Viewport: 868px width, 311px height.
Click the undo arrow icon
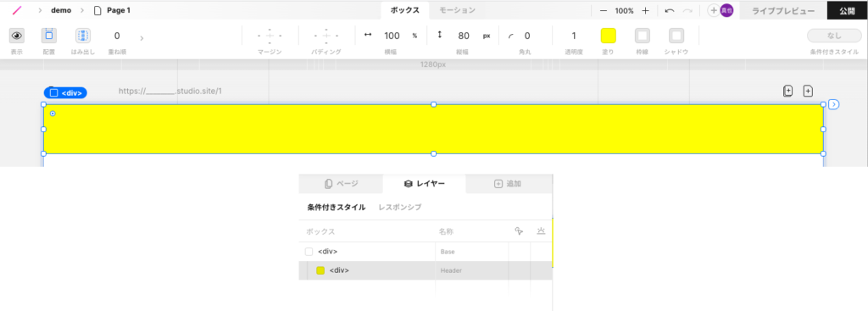pos(670,10)
